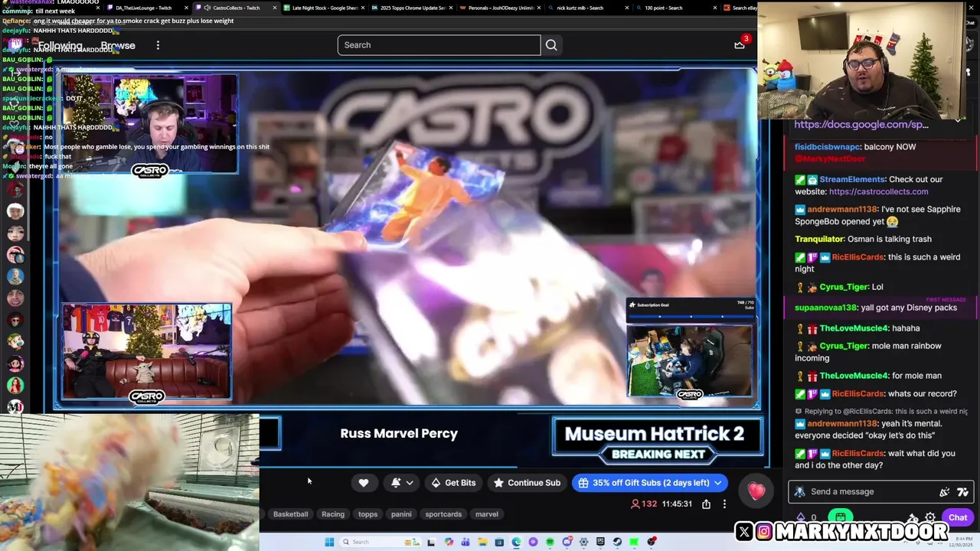Viewport: 980px width, 551px height.
Task: Select the Racing tag
Action: coord(333,514)
